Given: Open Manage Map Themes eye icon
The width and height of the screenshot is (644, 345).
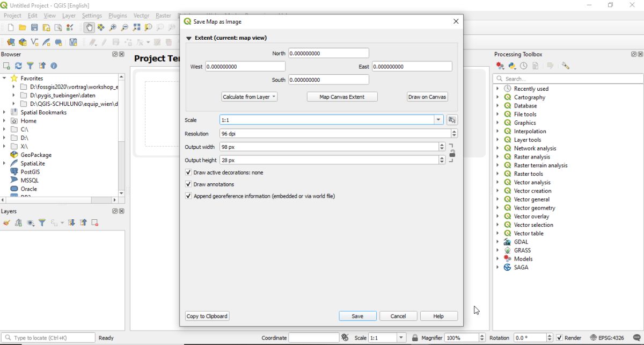Looking at the screenshot, I should [31, 222].
